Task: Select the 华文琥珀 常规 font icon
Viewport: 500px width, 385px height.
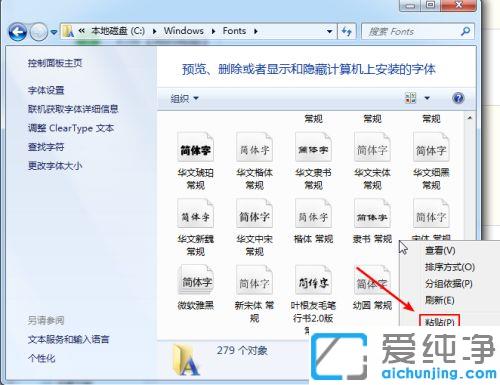Action: coord(195,148)
